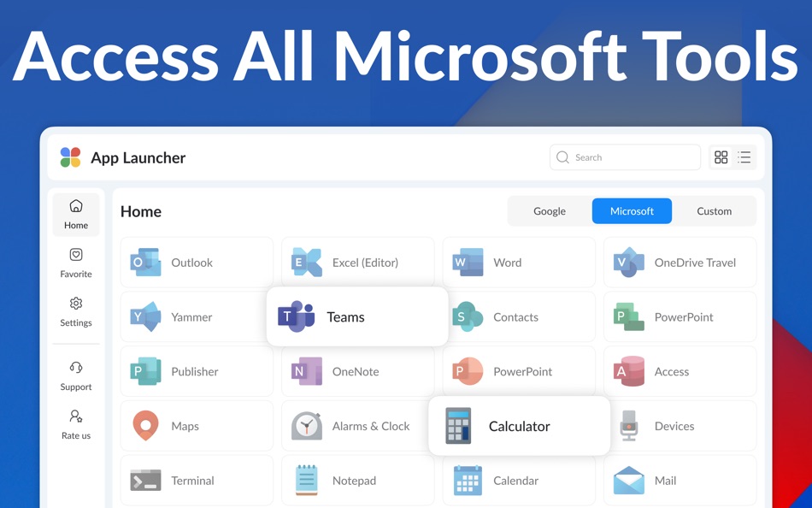Image resolution: width=812 pixels, height=508 pixels.
Task: Focus the Search input field
Action: coord(625,157)
